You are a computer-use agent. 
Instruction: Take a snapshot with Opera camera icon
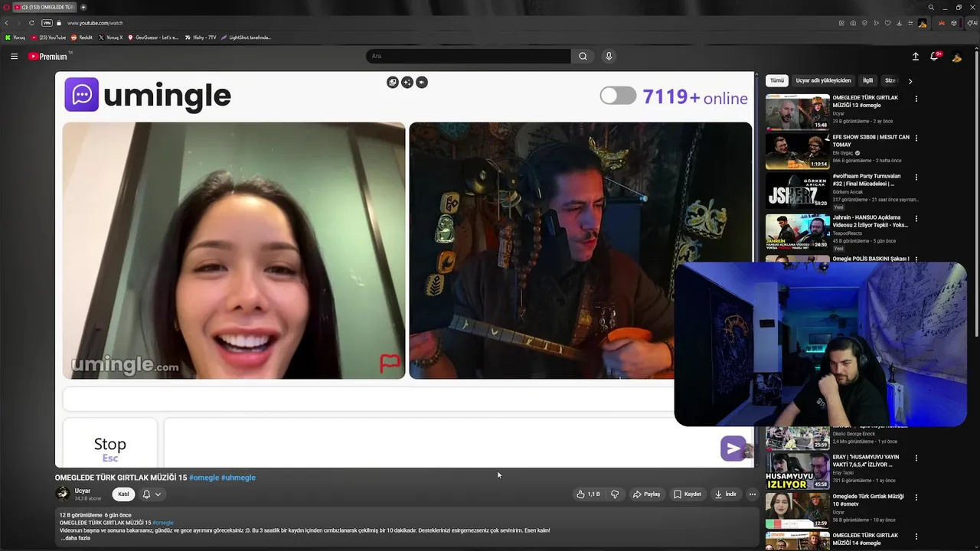pos(853,23)
